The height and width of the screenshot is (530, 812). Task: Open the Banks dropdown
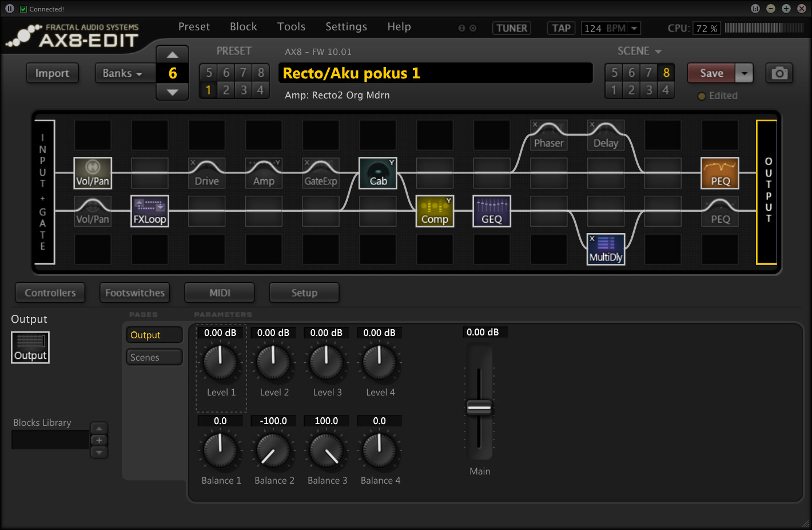[x=122, y=73]
